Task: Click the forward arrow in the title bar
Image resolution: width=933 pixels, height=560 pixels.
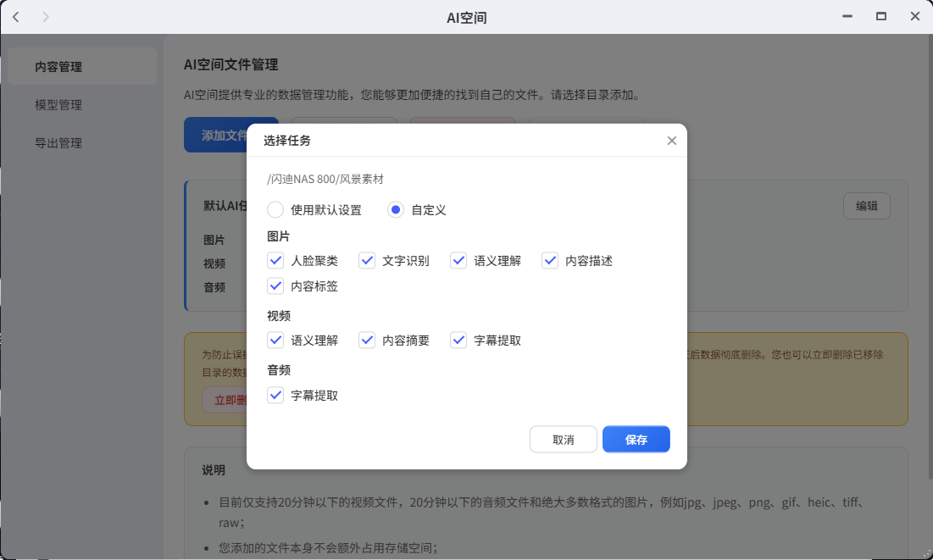Action: pos(46,17)
